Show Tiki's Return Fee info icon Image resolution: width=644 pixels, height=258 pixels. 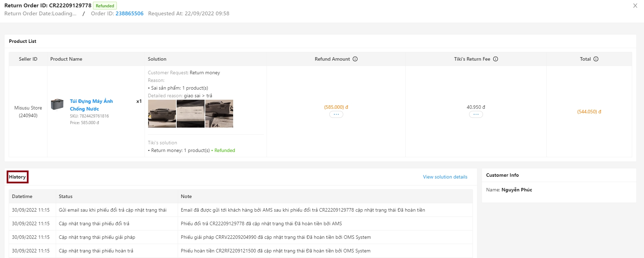click(x=496, y=59)
